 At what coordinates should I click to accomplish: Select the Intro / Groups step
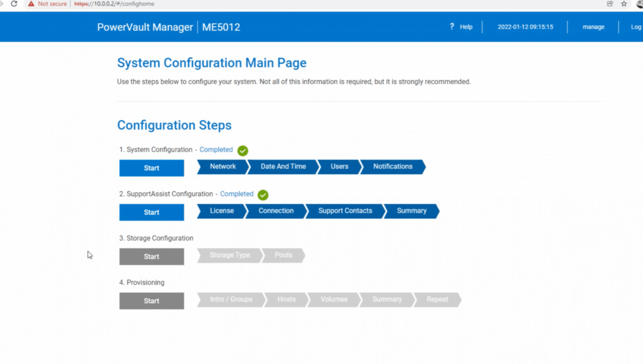(231, 299)
